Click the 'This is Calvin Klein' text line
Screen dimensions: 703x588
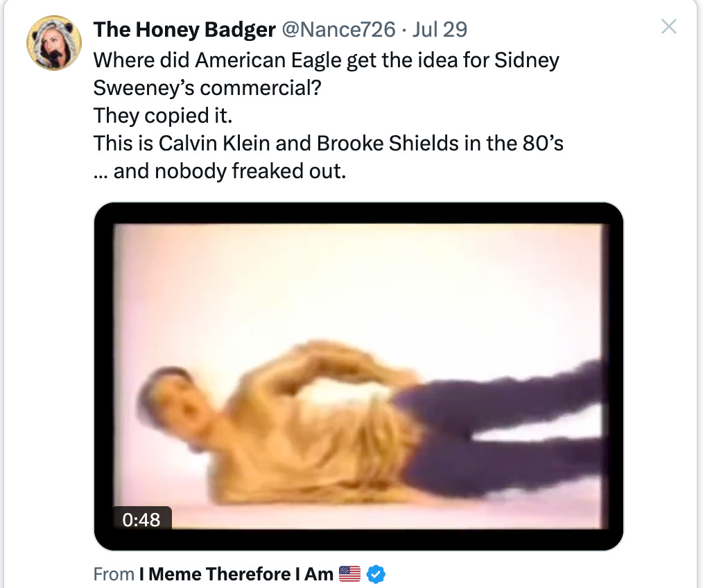point(328,144)
